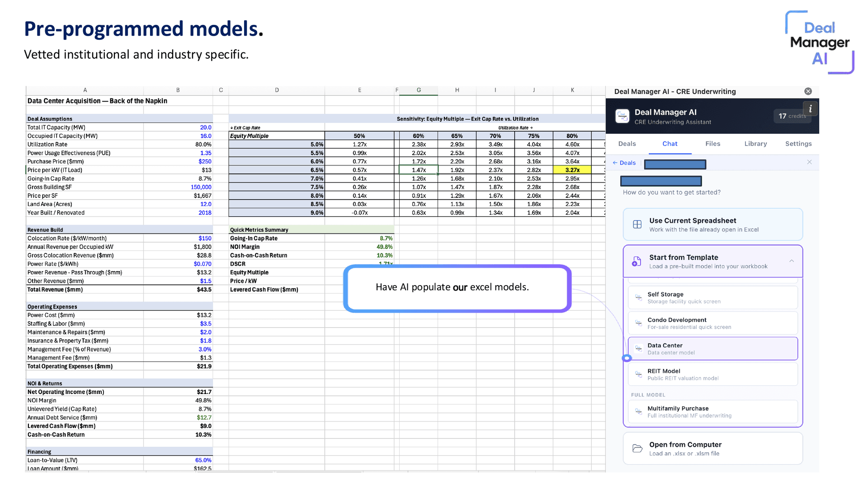Click the info icon in Deal Manager header
This screenshot has height=488, width=868.
(x=811, y=109)
